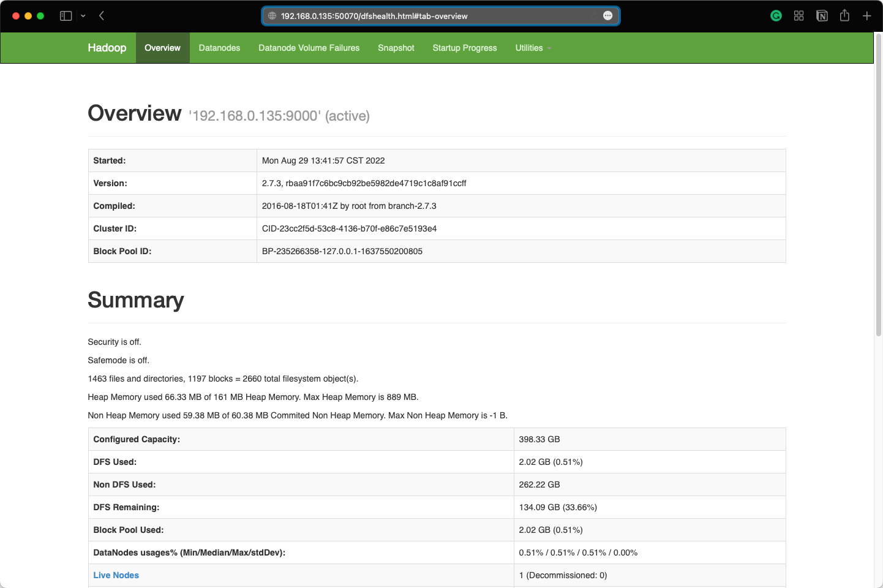Click the 'Block Pool Used:' label

click(x=129, y=530)
